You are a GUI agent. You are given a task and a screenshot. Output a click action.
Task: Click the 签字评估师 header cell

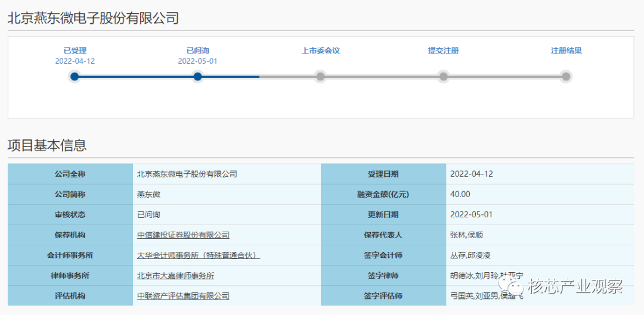(383, 296)
